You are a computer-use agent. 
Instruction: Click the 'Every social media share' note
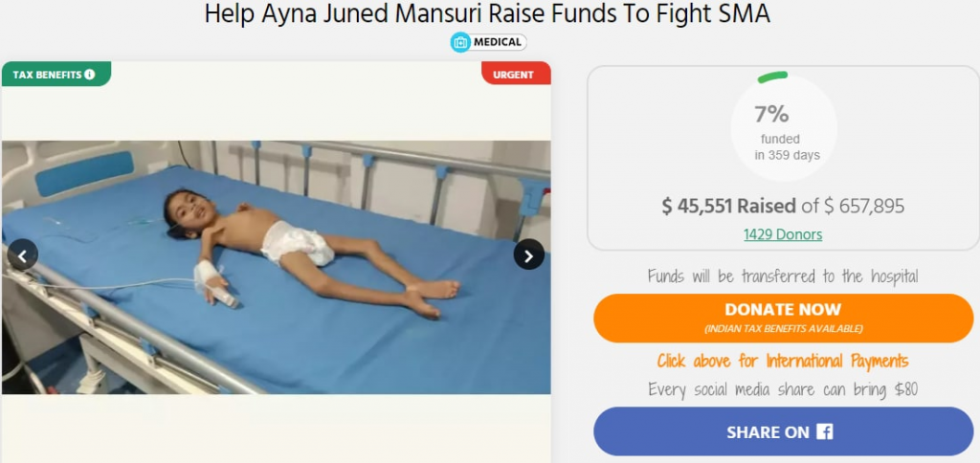pos(783,390)
